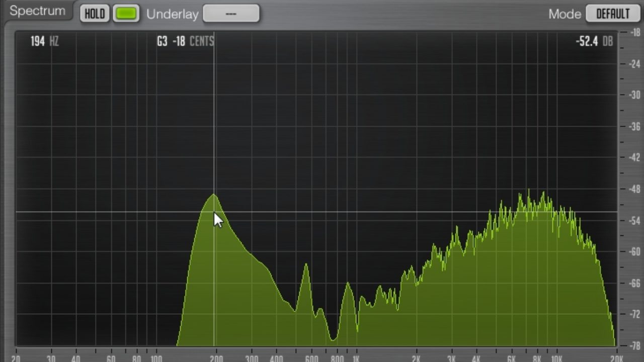
Task: Click the HOLD button
Action: [x=95, y=14]
